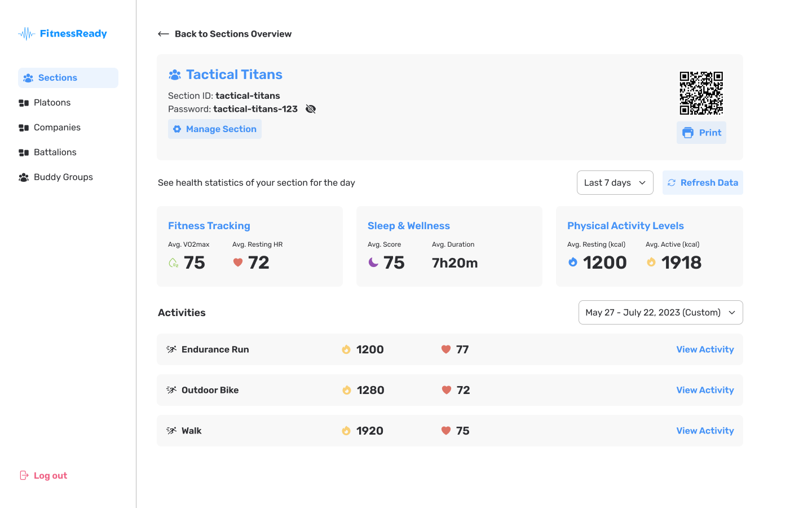The height and width of the screenshot is (508, 812).
Task: Click the FitnessReady waveform logo icon
Action: pyautogui.click(x=27, y=34)
